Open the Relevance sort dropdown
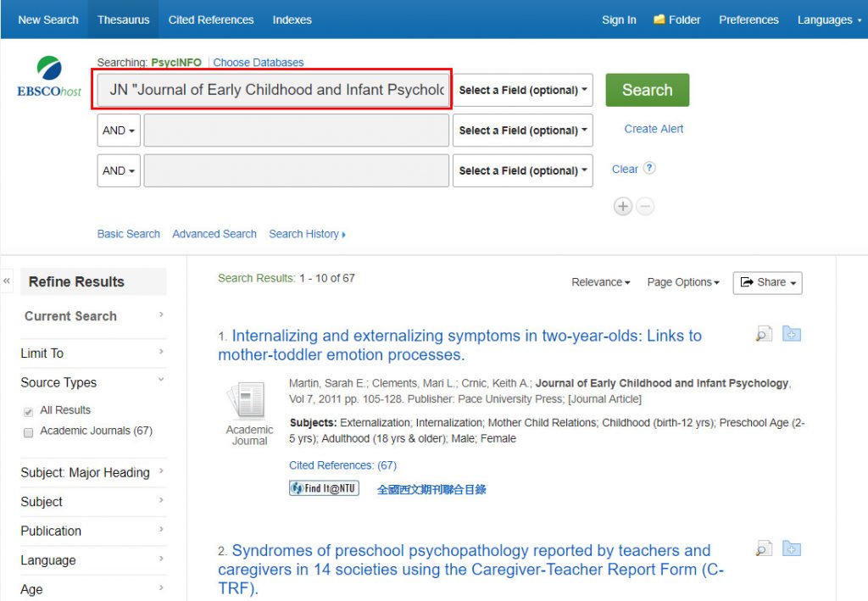Screen dimensions: 868x601 (601, 282)
